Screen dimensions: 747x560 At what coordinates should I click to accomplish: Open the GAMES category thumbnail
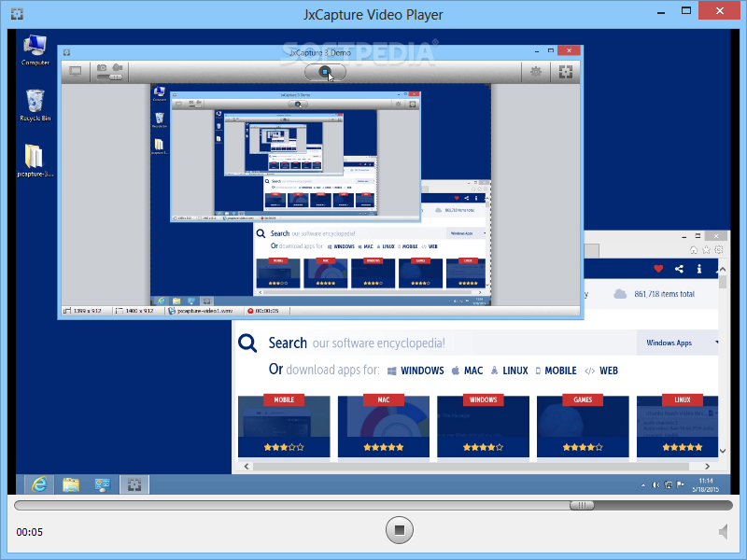click(583, 426)
